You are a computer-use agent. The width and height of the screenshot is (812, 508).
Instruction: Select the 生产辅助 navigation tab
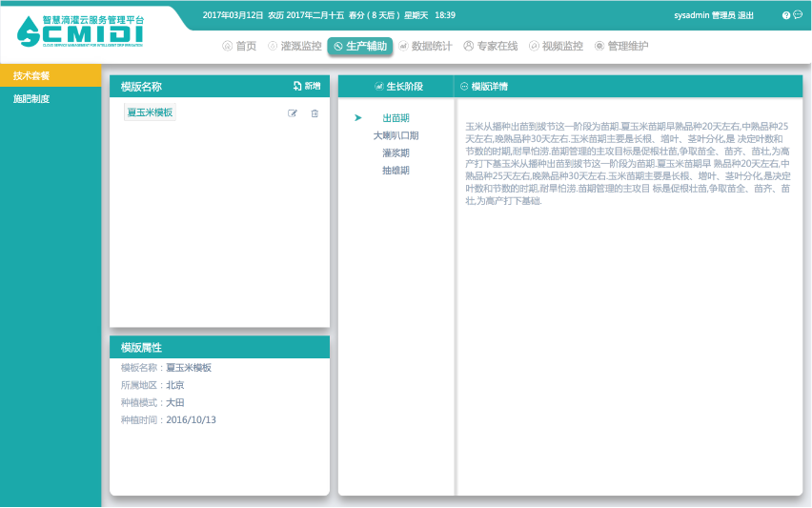tap(360, 46)
